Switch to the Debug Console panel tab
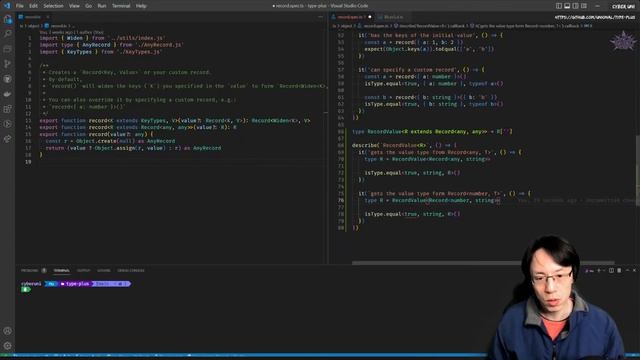 click(x=131, y=270)
